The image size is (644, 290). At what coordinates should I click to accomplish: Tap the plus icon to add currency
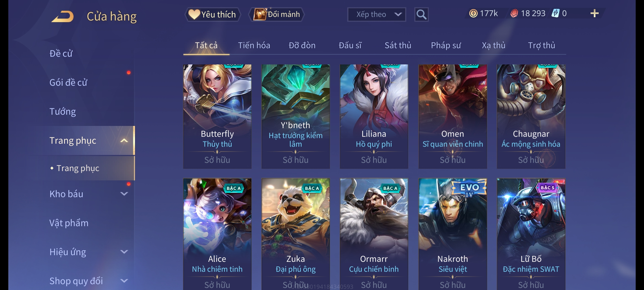point(595,13)
